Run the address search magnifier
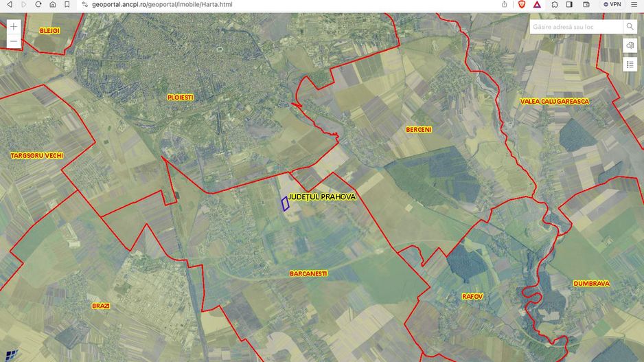Viewport: 644px width, 362px height. tap(630, 27)
